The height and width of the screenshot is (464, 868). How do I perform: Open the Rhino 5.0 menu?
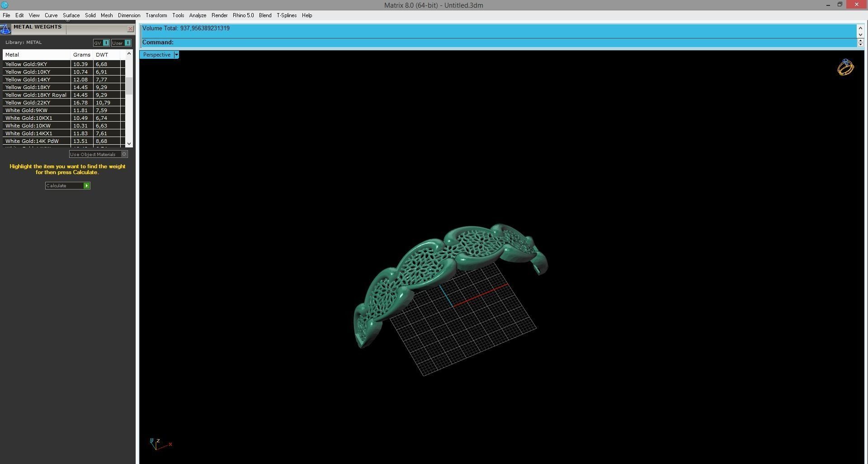(243, 15)
